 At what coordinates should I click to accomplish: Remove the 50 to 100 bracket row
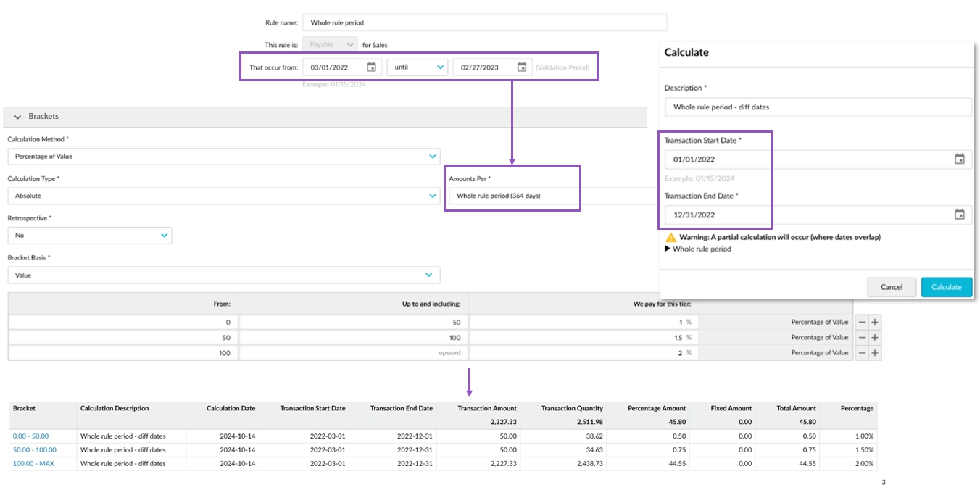click(x=862, y=337)
